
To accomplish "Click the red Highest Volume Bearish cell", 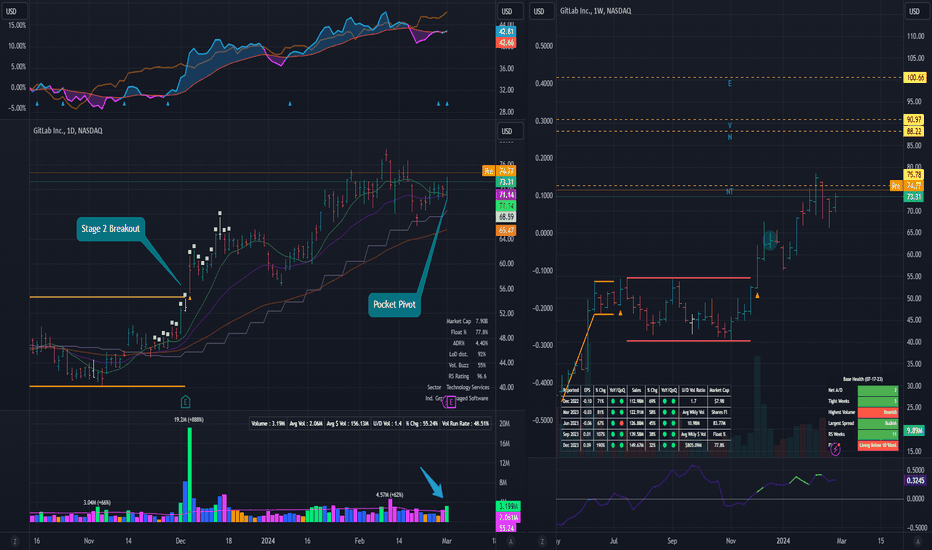I will (x=878, y=412).
